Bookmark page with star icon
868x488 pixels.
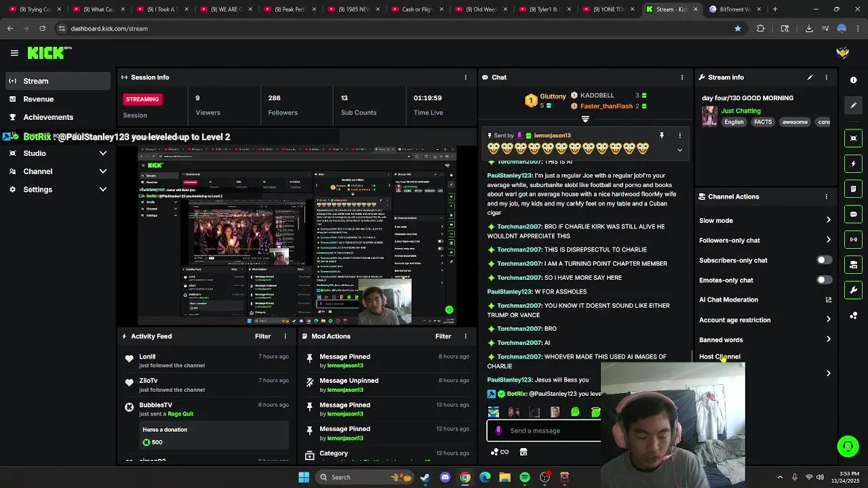(x=738, y=28)
